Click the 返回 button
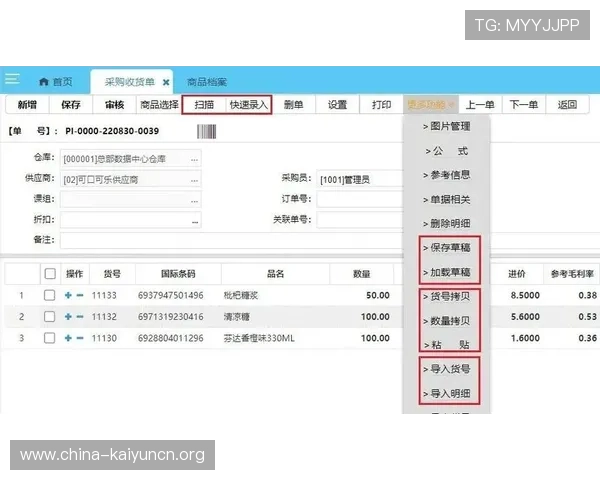 point(567,104)
